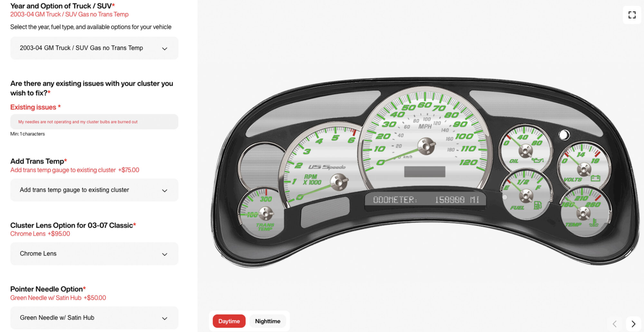Expand the Green Needle w/ Satin Hub dropdown

(x=94, y=318)
